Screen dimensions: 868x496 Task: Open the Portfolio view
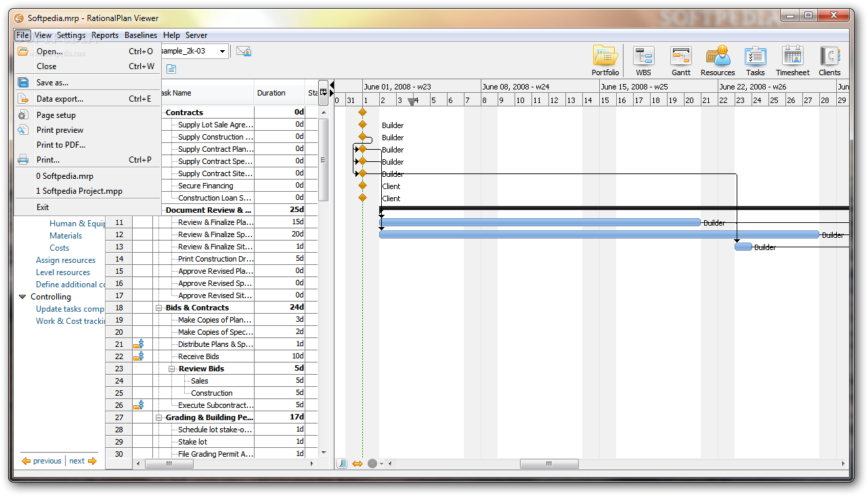[x=605, y=61]
